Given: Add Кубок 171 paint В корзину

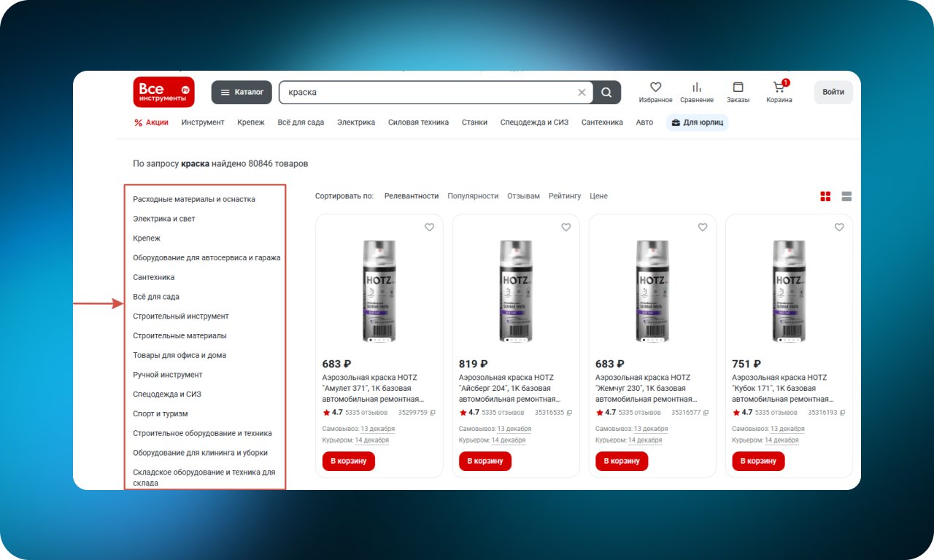Looking at the screenshot, I should click(758, 462).
